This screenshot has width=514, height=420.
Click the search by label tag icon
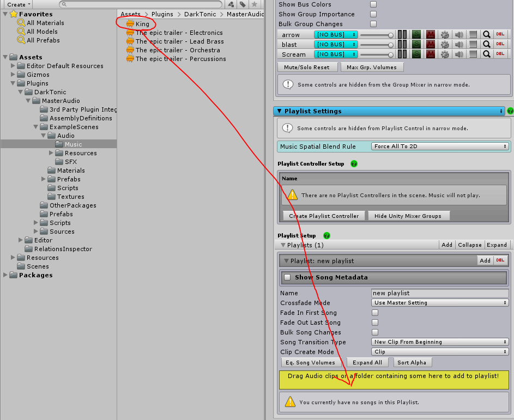tap(243, 4)
